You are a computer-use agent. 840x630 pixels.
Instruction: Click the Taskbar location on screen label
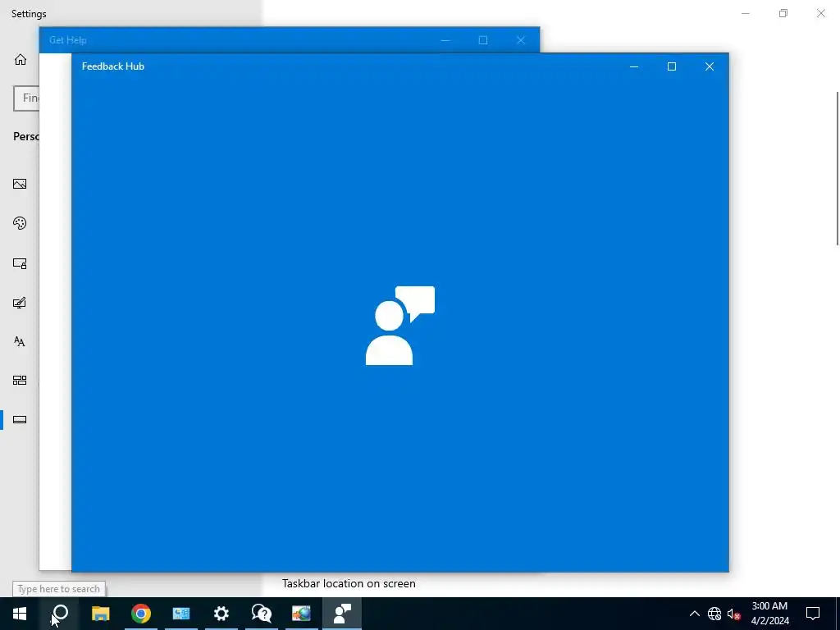point(349,583)
